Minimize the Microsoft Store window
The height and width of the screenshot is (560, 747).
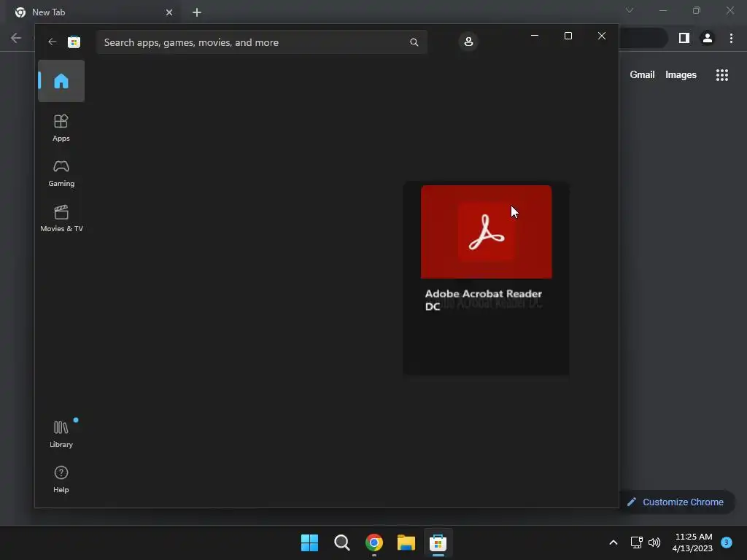535,36
